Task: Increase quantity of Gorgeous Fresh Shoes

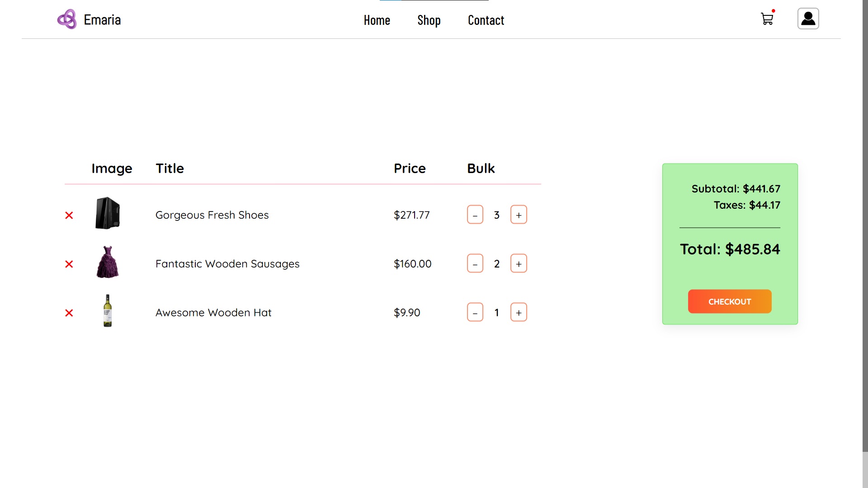Action: coord(518,215)
